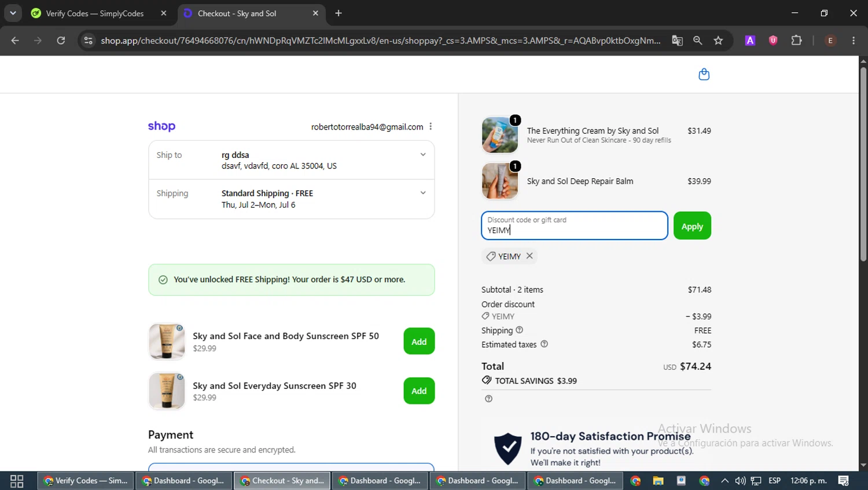Click the Discount code or gift card field
868x490 pixels.
pyautogui.click(x=575, y=226)
